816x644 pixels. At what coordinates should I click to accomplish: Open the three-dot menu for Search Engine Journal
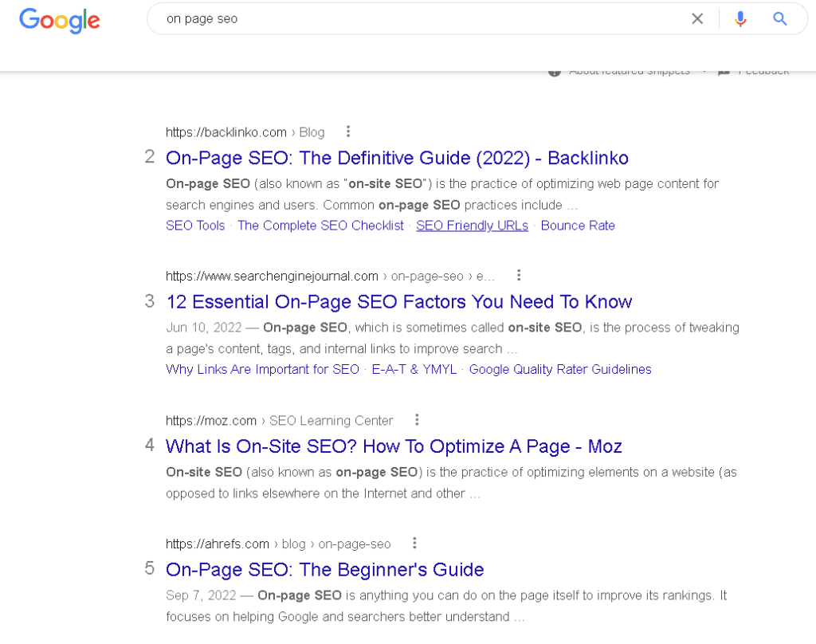[x=519, y=275]
